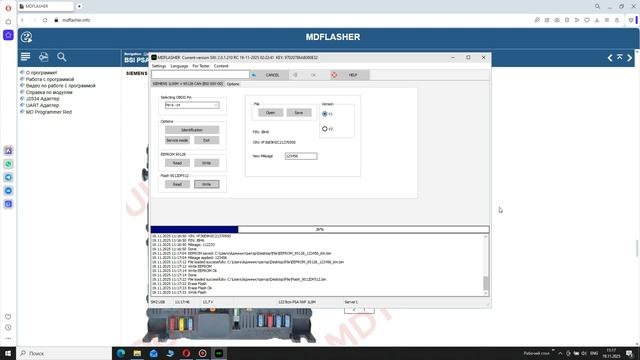Click the Identification button
This screenshot has width=640, height=360.
(192, 130)
